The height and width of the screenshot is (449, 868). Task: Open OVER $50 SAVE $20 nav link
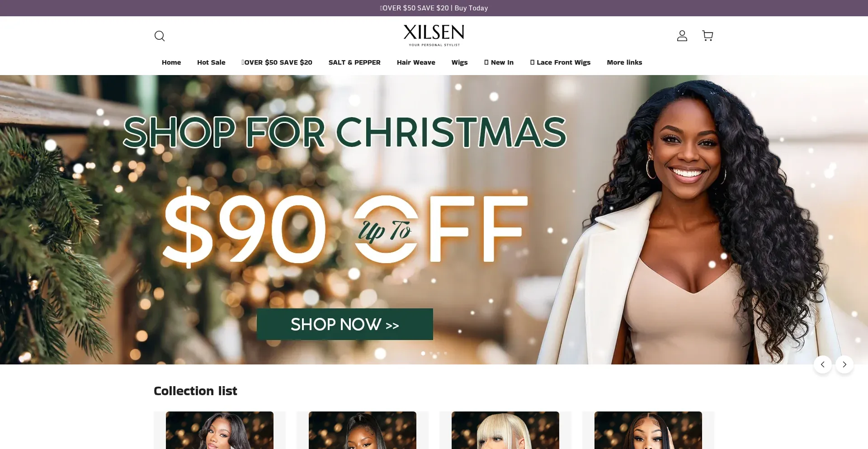pos(277,62)
